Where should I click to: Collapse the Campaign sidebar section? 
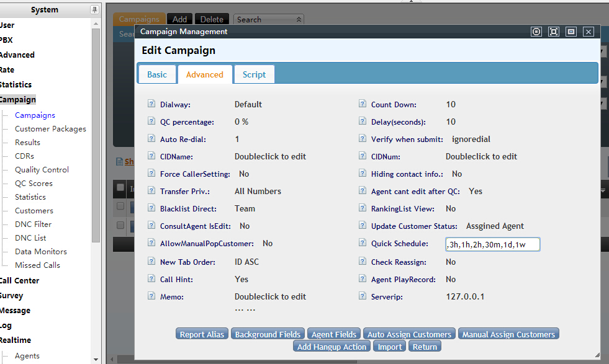(17, 99)
